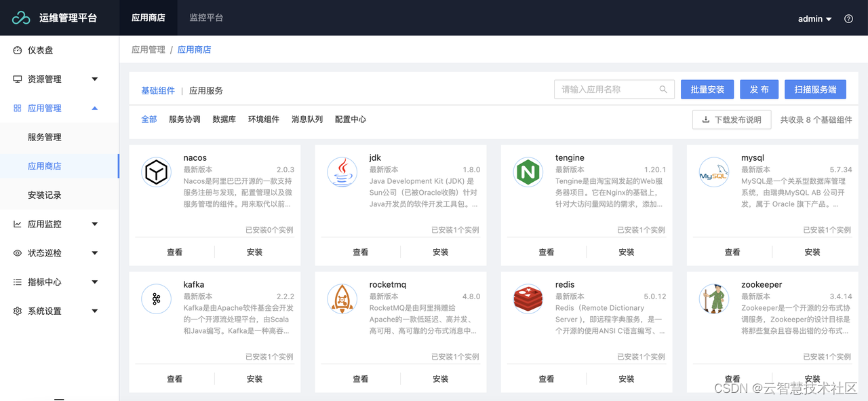Switch to the 监控平台 top menu
This screenshot has width=868, height=401.
tap(207, 18)
